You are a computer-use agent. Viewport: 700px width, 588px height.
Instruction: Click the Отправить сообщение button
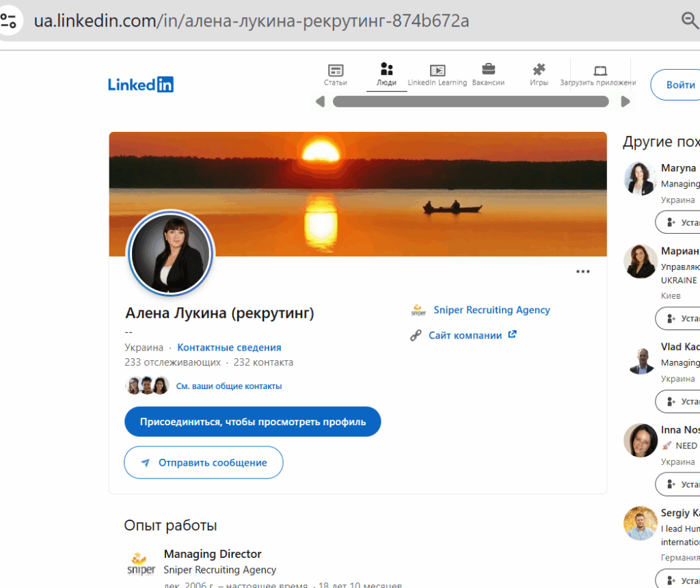pyautogui.click(x=204, y=463)
